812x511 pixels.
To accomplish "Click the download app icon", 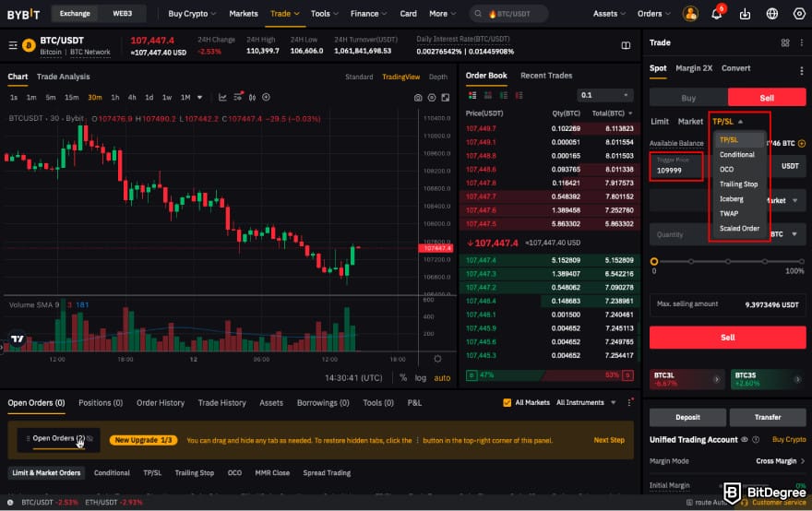I will [x=745, y=14].
